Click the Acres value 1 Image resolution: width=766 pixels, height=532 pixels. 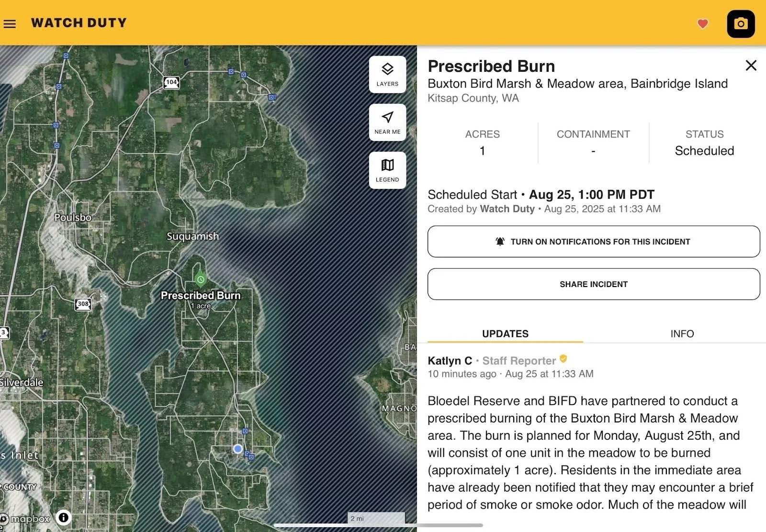(483, 151)
